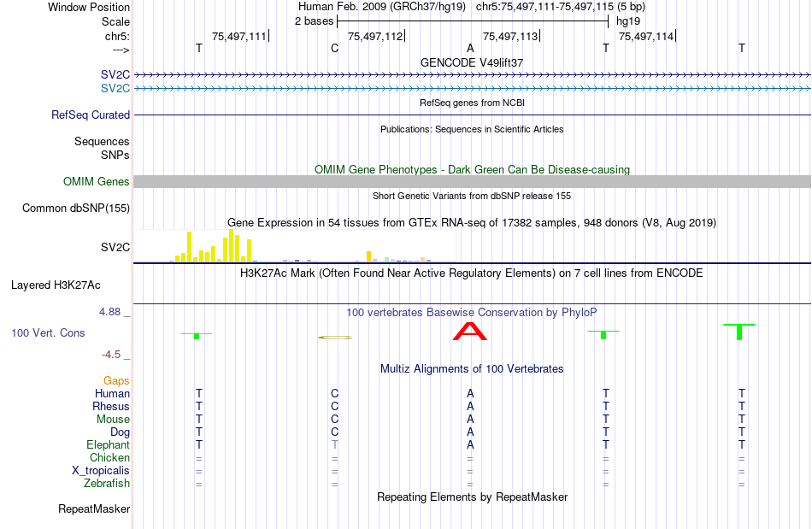
Task: Click Repeating Elements by RepeatMasker title
Action: pos(472,497)
